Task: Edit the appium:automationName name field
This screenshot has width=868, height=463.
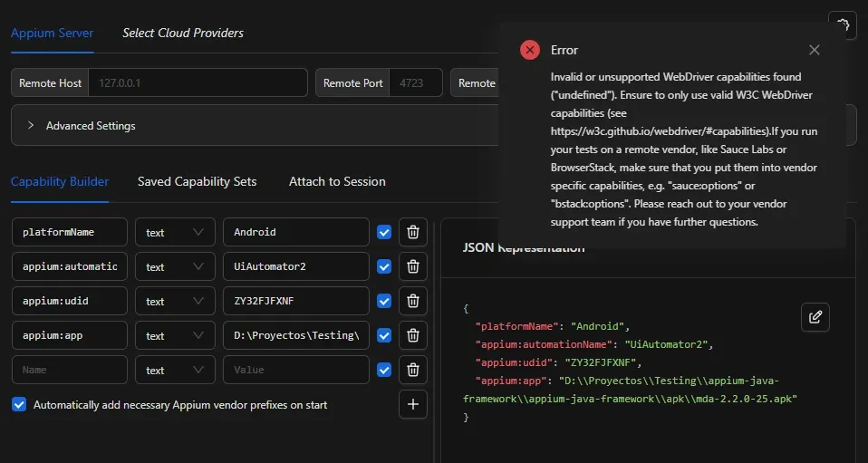Action: coord(70,266)
